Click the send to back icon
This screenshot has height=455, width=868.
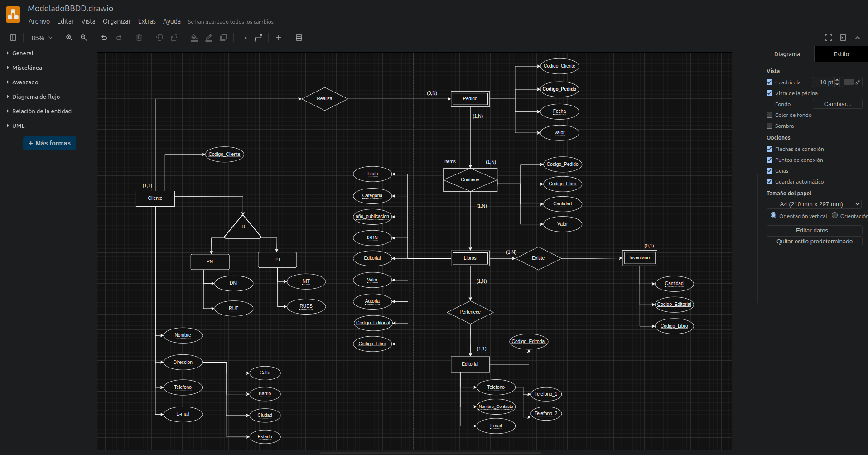click(174, 38)
